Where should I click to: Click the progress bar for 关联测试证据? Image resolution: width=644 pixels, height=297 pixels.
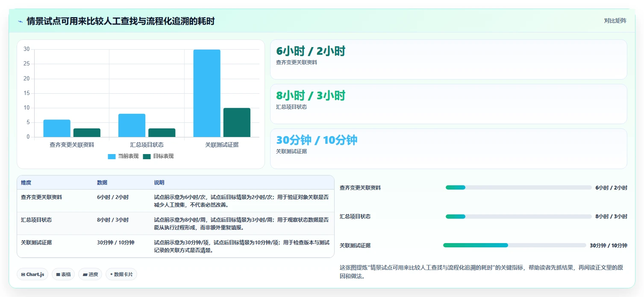tap(515, 245)
